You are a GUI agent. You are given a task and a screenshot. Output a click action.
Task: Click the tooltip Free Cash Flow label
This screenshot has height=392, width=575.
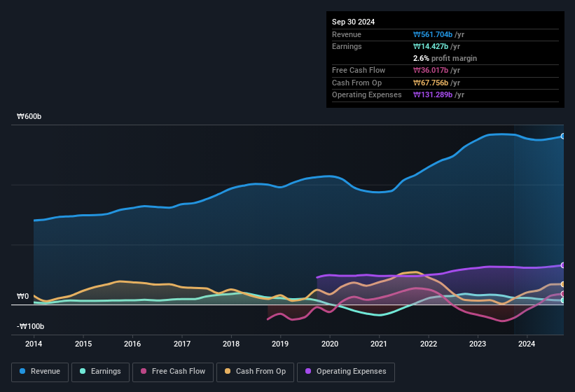(x=359, y=70)
